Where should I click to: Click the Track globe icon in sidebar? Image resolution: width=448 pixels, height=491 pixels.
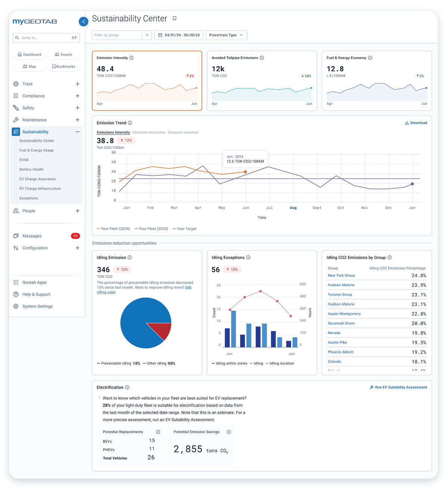[x=16, y=84]
